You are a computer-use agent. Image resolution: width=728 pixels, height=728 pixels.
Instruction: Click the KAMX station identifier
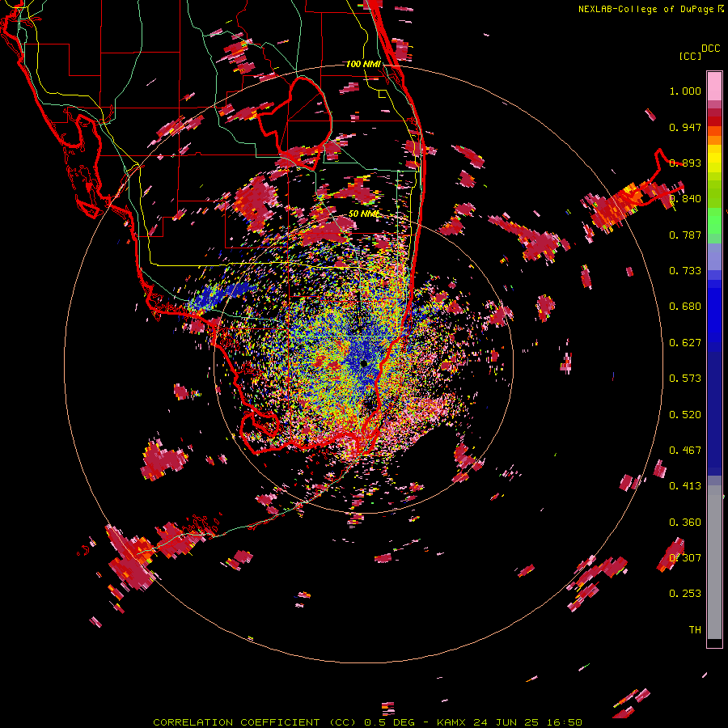click(x=451, y=722)
